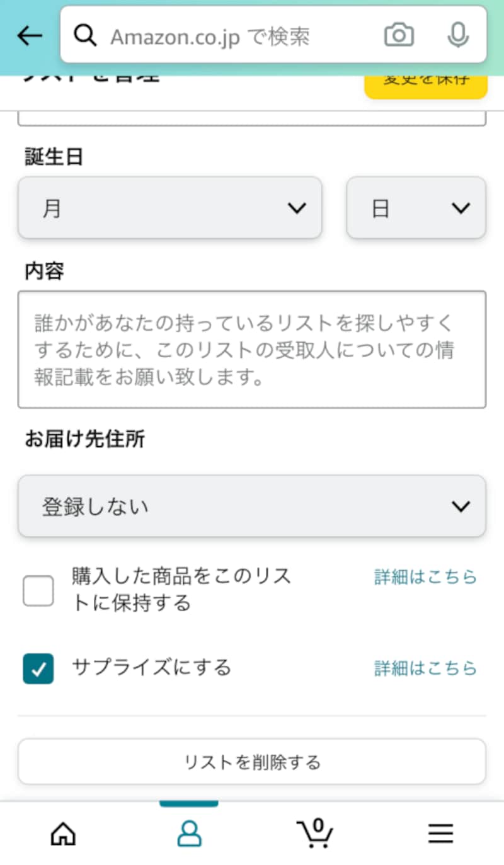This screenshot has width=504, height=865.
Task: Tap the microphone voice search icon
Action: 458,35
